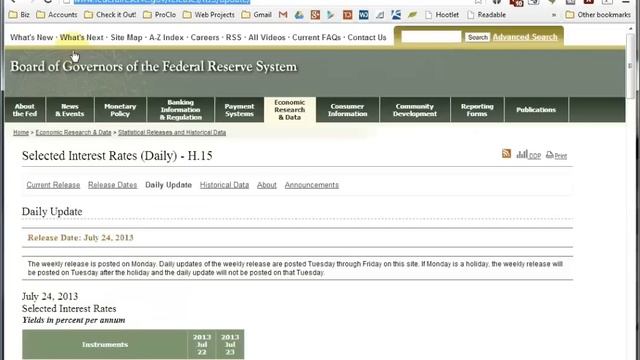The height and width of the screenshot is (360, 640).
Task: Click the Instruments table header
Action: (x=105, y=344)
